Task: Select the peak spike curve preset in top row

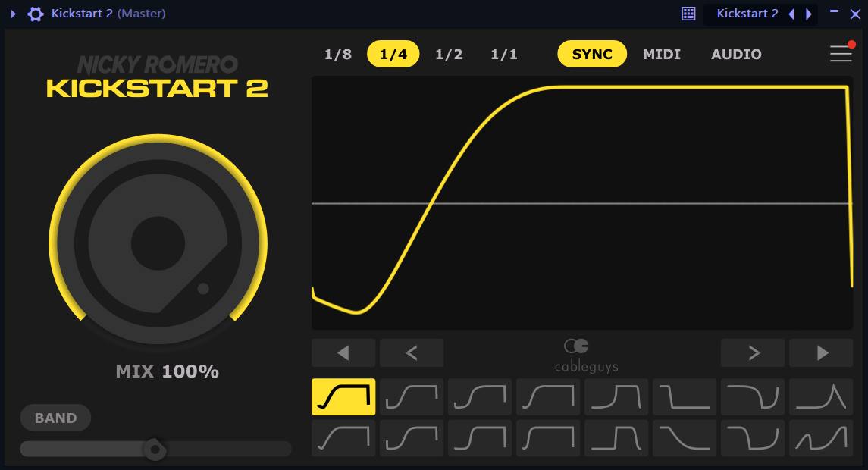Action: point(821,397)
